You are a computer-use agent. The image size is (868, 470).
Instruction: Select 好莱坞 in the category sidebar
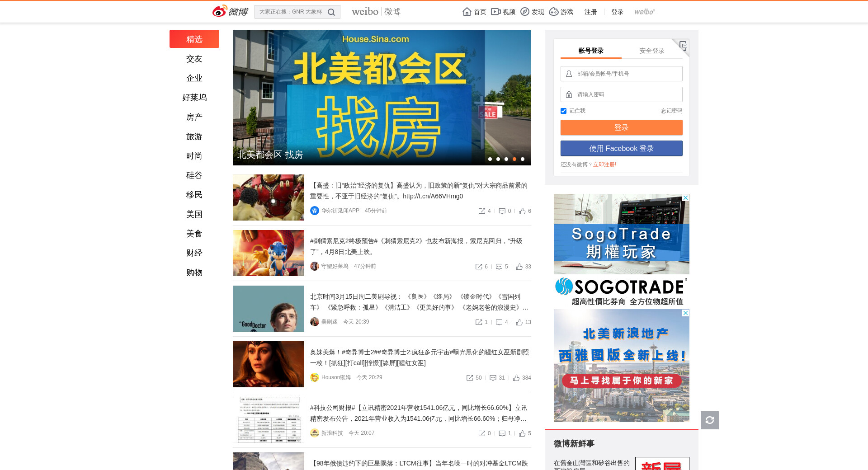[194, 98]
